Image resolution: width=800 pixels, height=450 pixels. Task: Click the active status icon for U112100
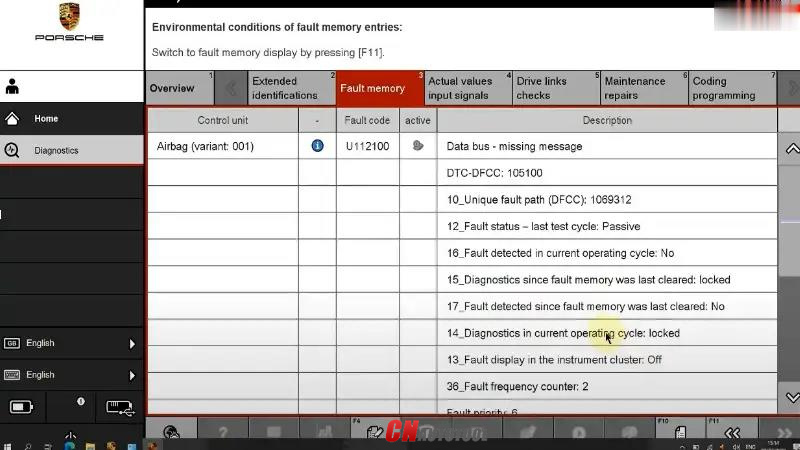pos(418,146)
